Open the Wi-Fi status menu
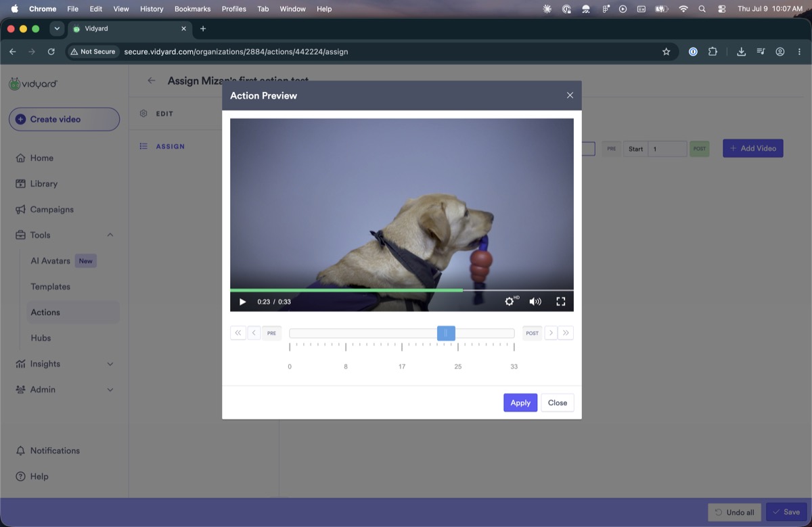 point(683,9)
